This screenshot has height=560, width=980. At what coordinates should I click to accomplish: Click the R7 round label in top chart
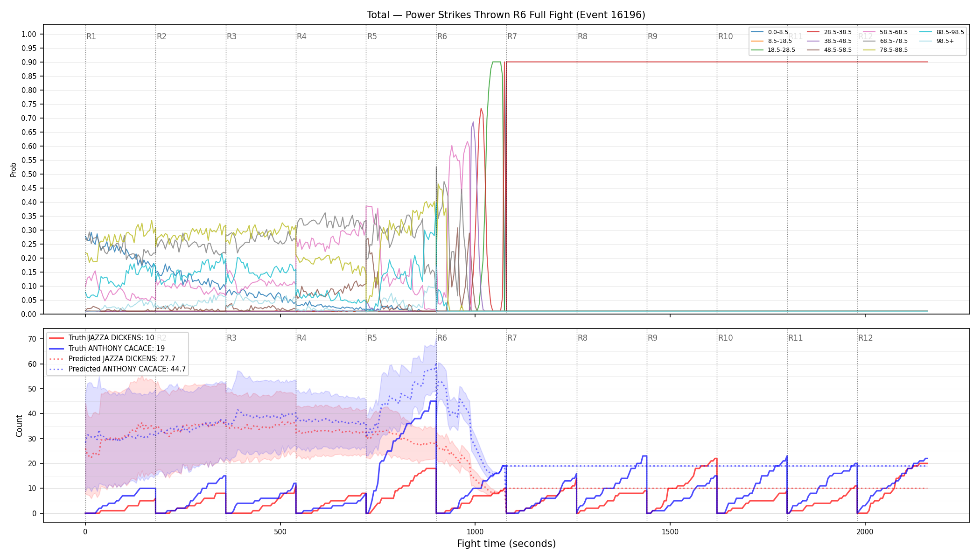[512, 36]
